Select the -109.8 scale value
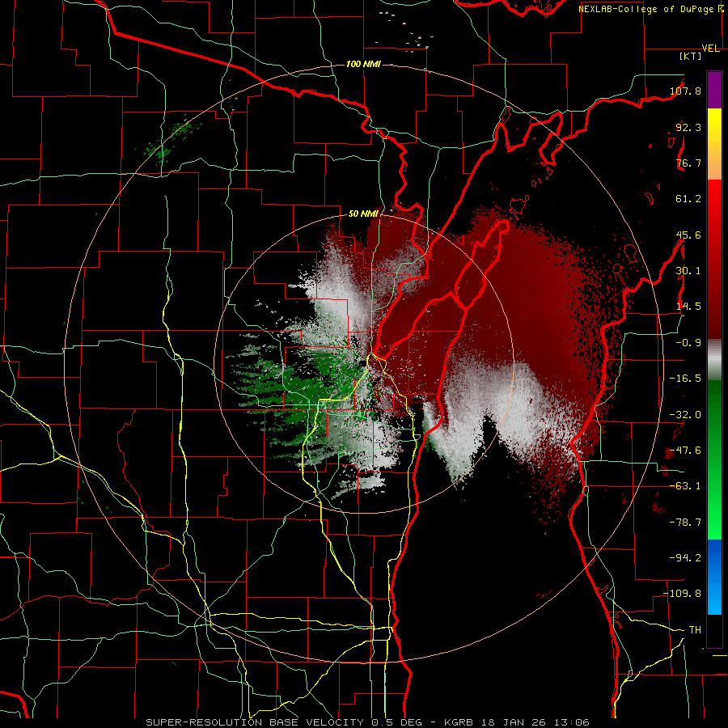This screenshot has height=728, width=728. [683, 594]
